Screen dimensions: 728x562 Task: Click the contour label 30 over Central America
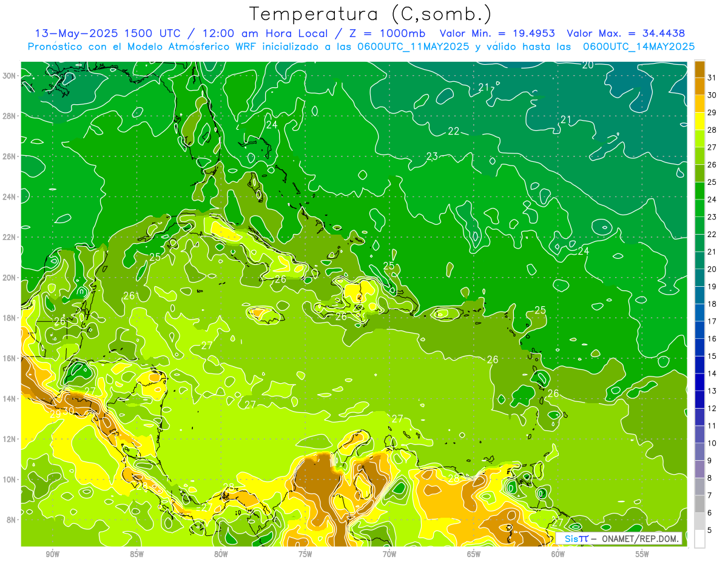pos(69,410)
